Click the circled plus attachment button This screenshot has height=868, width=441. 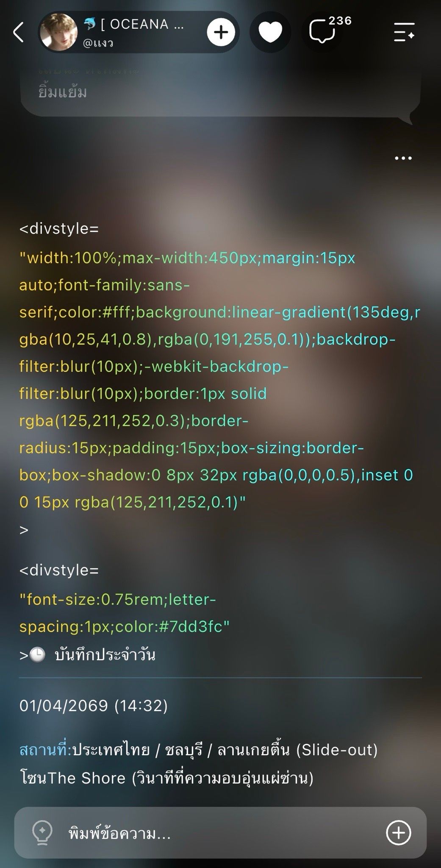click(x=398, y=833)
